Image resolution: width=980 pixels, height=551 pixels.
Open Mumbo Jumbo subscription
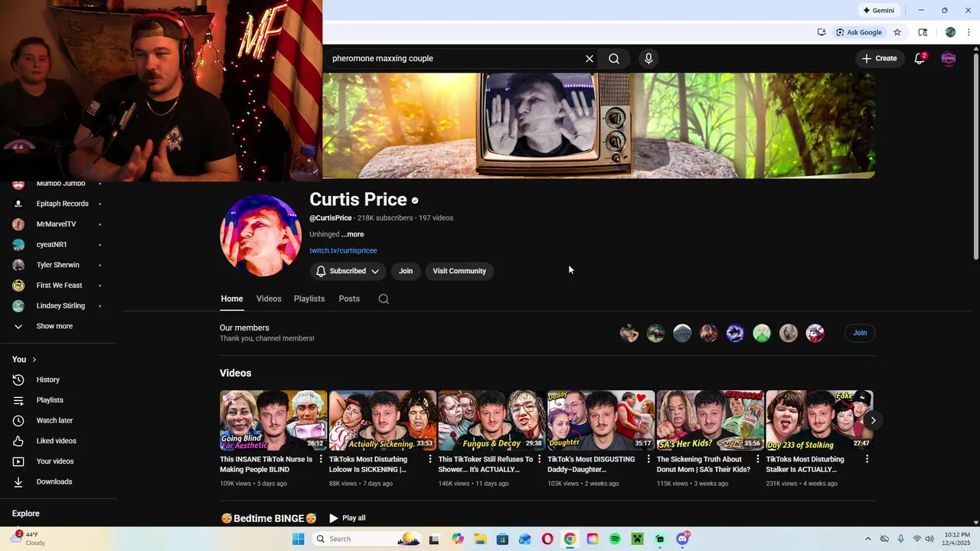59,184
